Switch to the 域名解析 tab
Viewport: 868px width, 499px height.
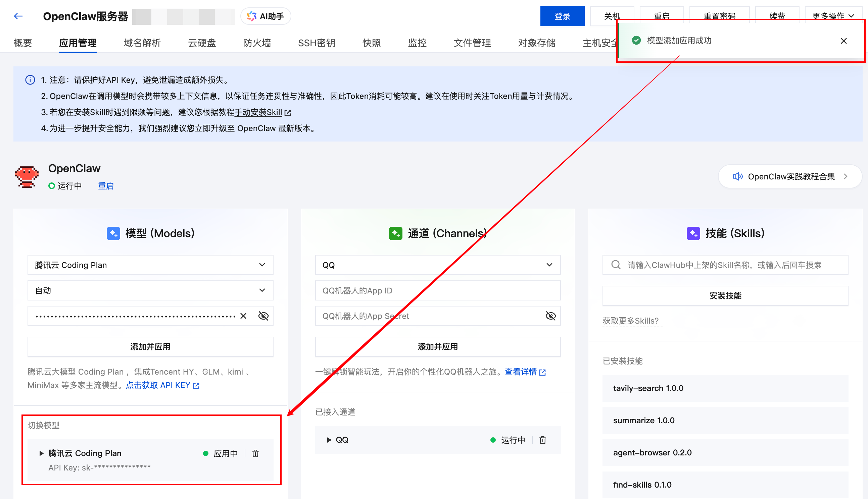pos(142,43)
